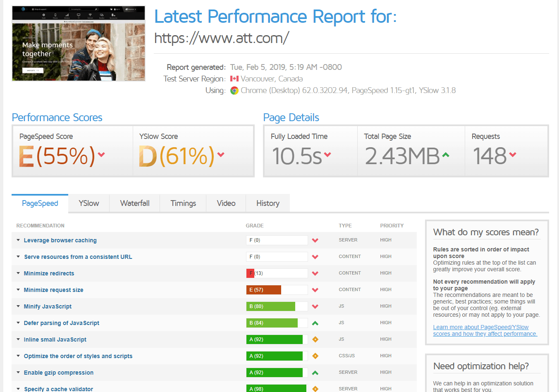This screenshot has height=392, width=559.
Task: Click Fully Loaded Time down arrow
Action: click(x=327, y=155)
